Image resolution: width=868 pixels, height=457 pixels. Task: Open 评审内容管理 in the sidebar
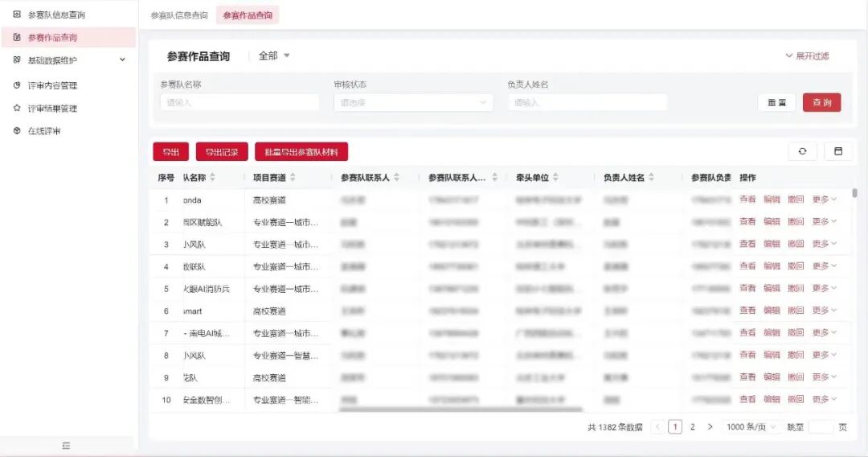(52, 85)
